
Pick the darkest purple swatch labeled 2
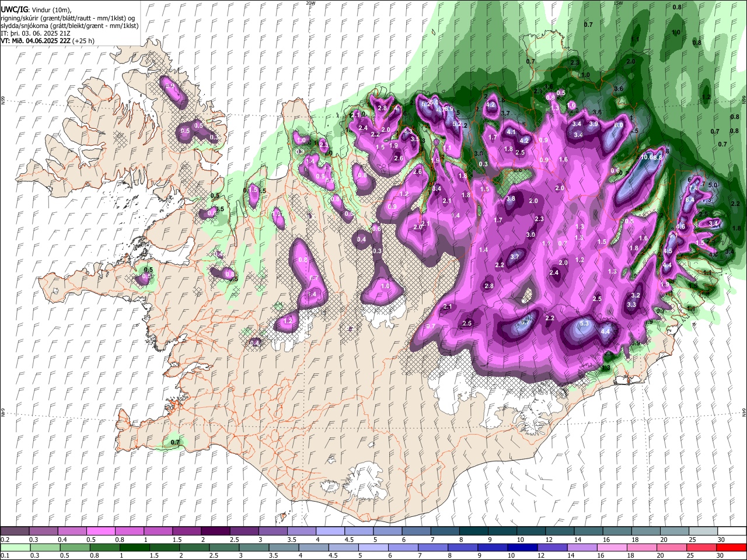pos(215,531)
